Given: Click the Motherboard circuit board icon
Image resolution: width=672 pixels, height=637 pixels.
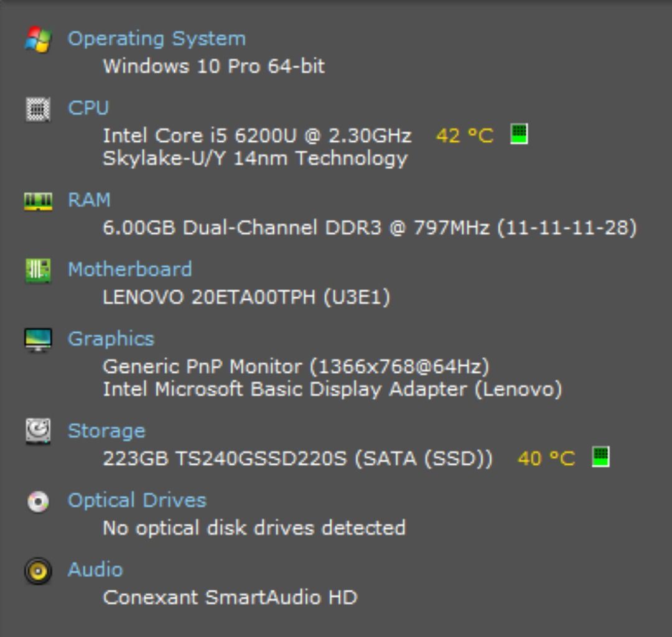Looking at the screenshot, I should point(37,269).
